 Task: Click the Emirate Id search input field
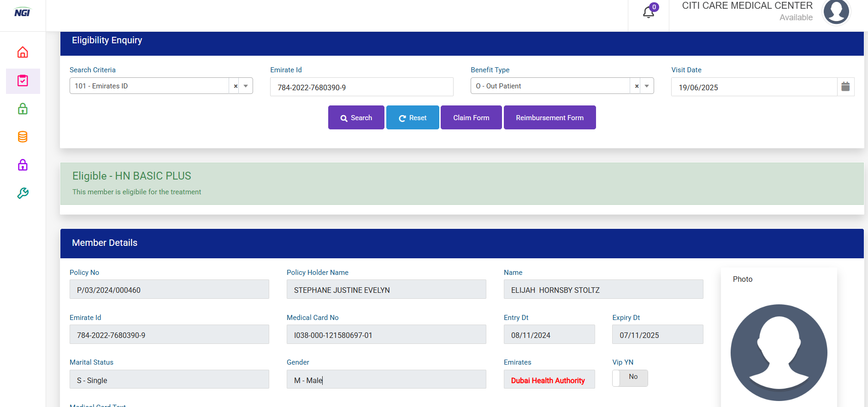coord(361,87)
